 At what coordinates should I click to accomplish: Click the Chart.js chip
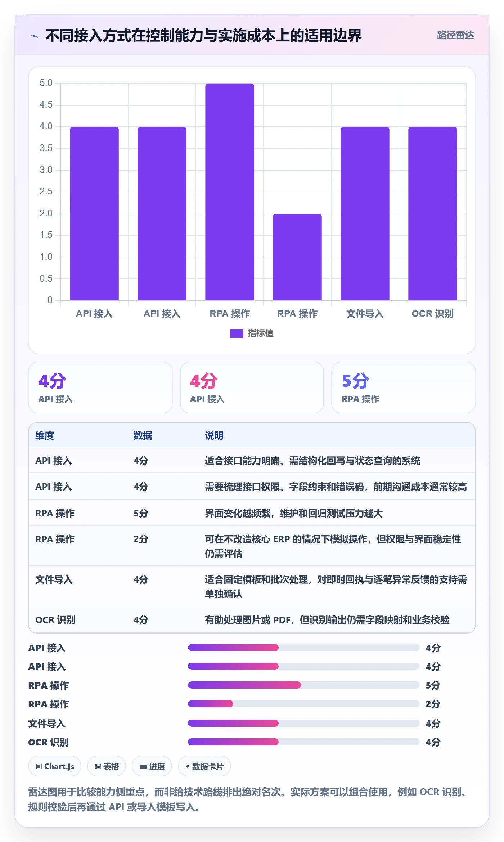[x=55, y=766]
